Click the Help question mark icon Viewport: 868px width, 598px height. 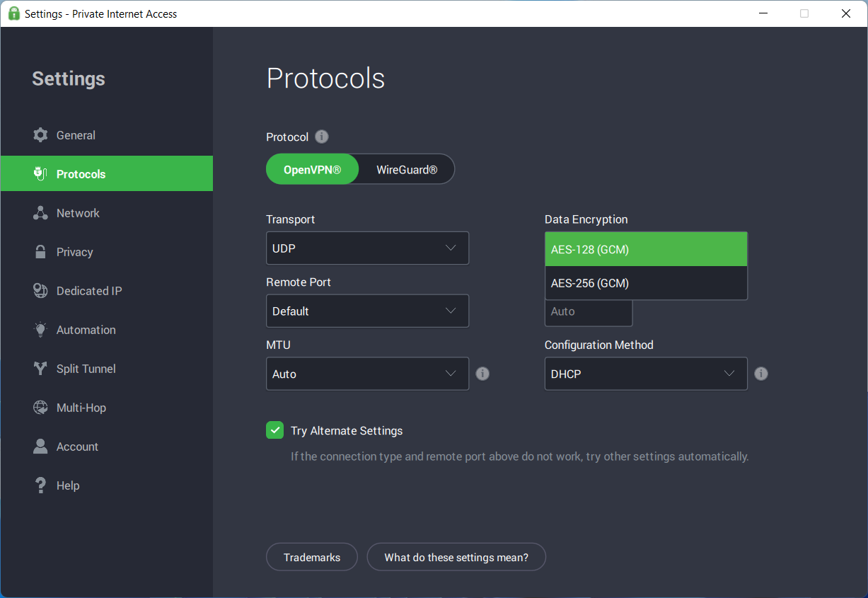point(40,485)
